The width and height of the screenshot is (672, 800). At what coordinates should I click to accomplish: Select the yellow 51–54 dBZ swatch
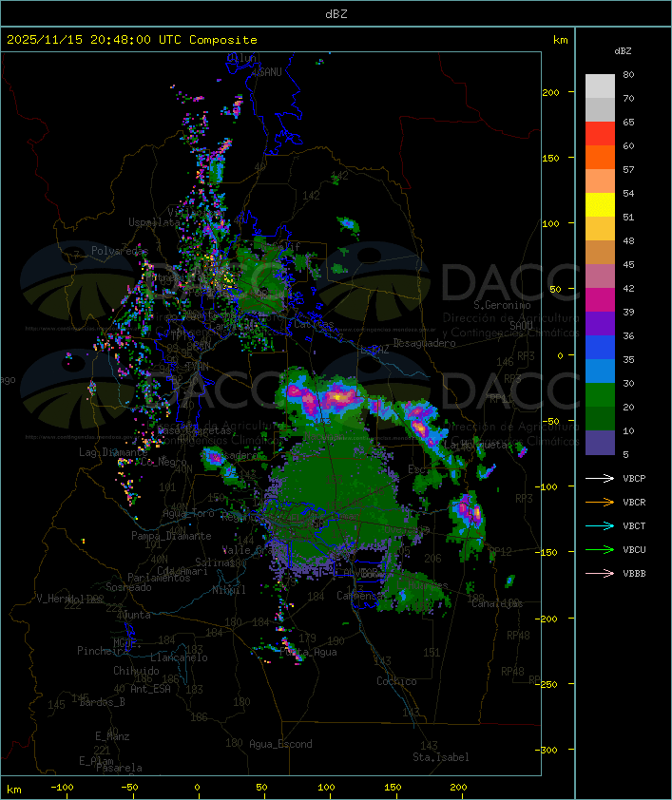click(600, 204)
